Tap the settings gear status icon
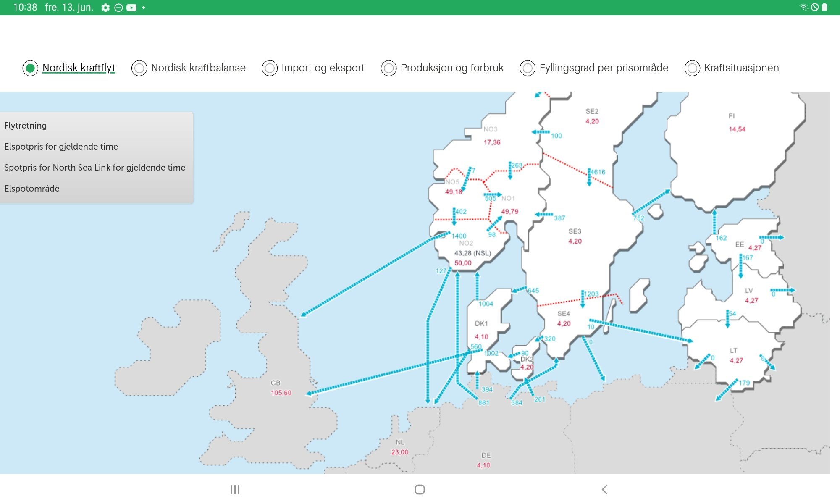 coord(105,8)
